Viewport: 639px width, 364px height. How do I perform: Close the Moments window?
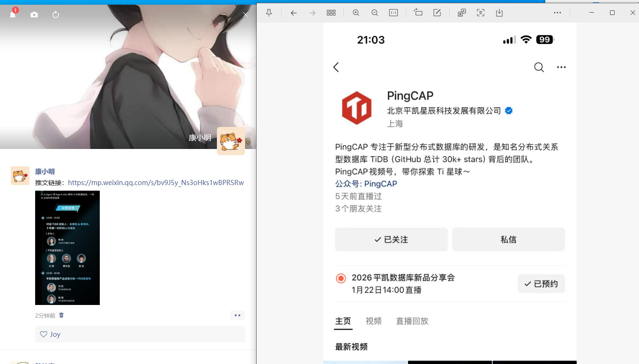point(245,15)
